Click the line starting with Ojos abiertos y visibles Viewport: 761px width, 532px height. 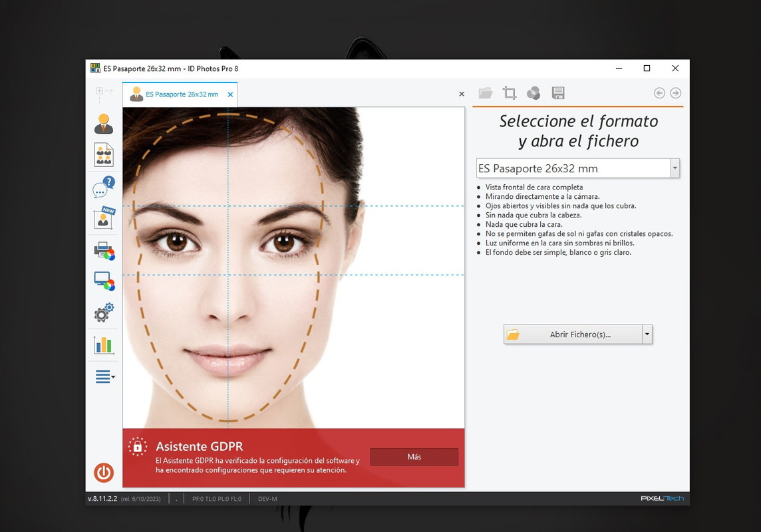click(561, 205)
